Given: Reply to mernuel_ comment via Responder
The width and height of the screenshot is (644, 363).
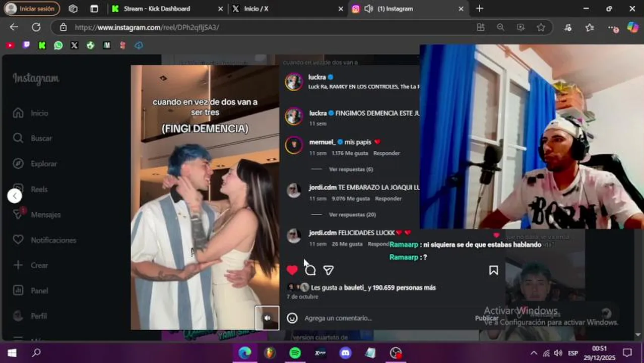Looking at the screenshot, I should [x=387, y=153].
